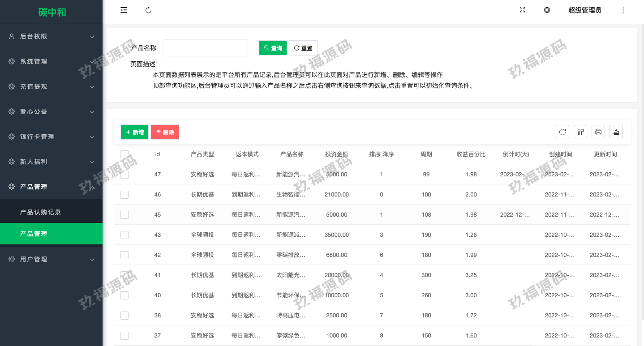This screenshot has height=346, width=644.
Task: Click the page refresh icon in header
Action: [149, 10]
